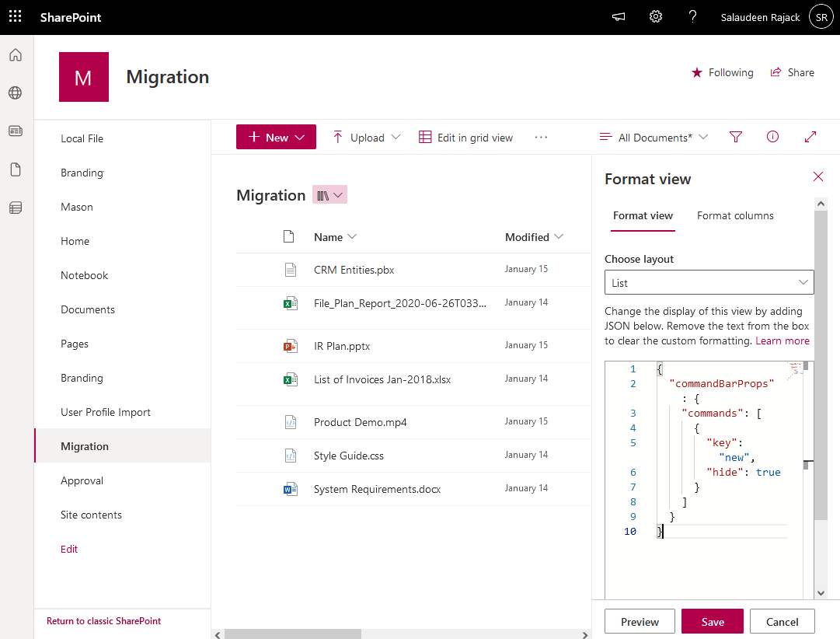Open the app launcher waffle menu
The height and width of the screenshot is (639, 840).
click(15, 16)
